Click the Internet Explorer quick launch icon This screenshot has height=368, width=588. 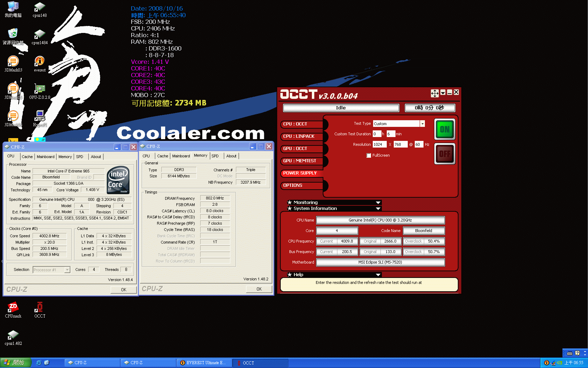click(38, 363)
